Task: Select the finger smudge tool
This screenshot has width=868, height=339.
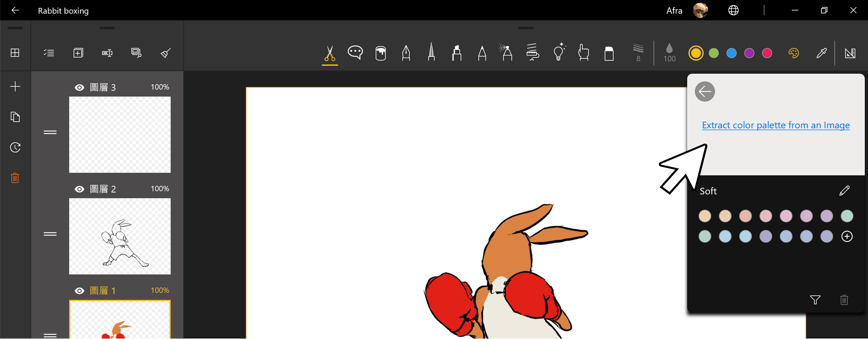Action: (x=583, y=53)
